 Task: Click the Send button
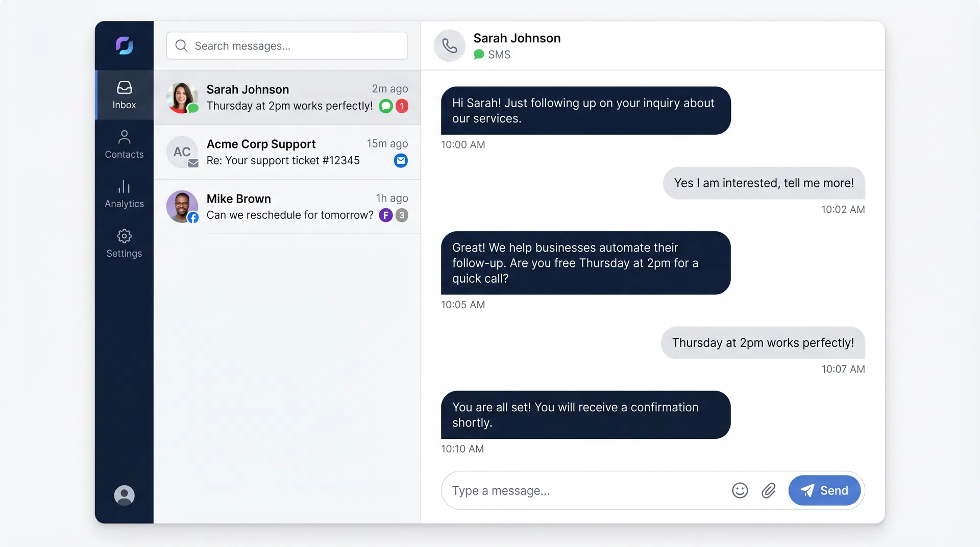click(825, 490)
